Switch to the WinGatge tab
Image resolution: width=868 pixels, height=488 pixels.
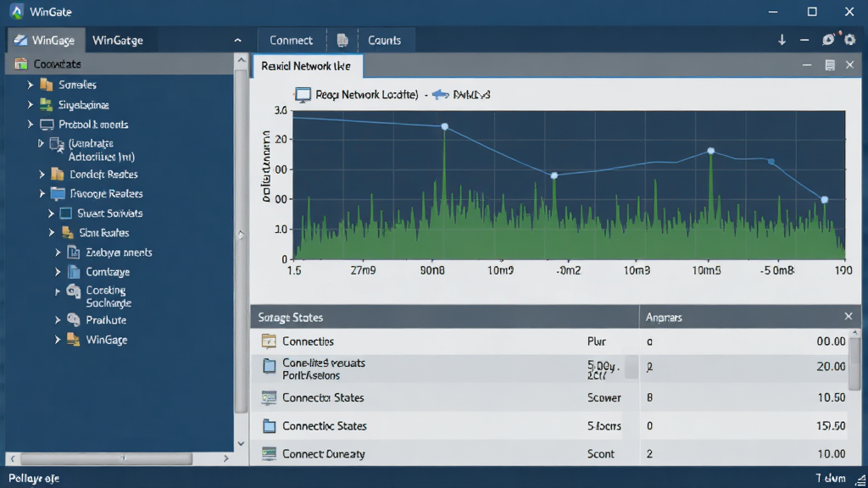tap(117, 41)
